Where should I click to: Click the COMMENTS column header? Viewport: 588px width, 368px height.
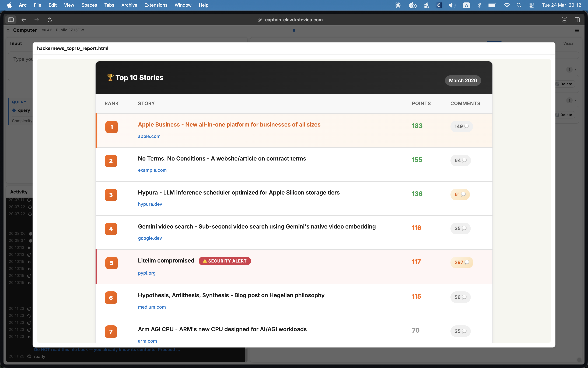pos(465,103)
